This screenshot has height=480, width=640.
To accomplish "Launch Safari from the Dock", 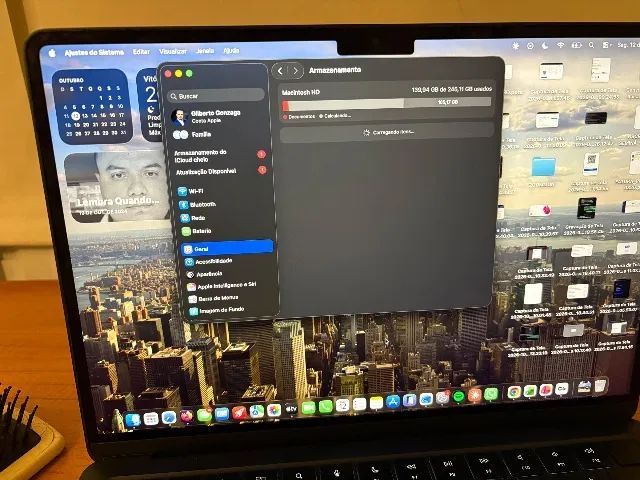I will tap(169, 418).
